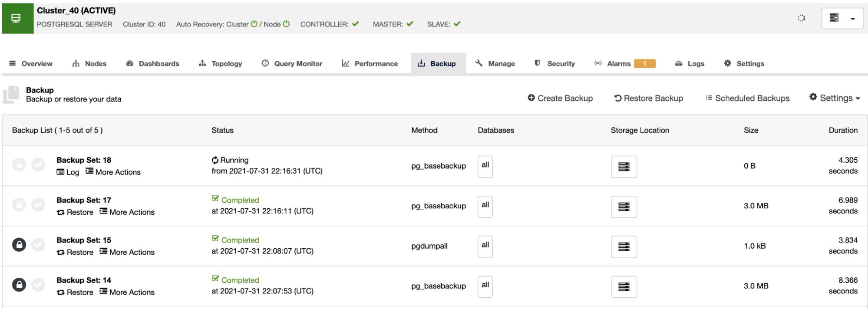Toggle verify check for Backup Set 17
Screen dimensions: 868x309
coord(38,205)
